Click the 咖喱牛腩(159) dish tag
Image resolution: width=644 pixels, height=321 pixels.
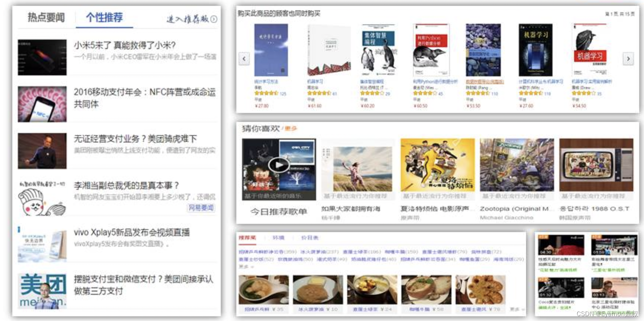point(401,252)
